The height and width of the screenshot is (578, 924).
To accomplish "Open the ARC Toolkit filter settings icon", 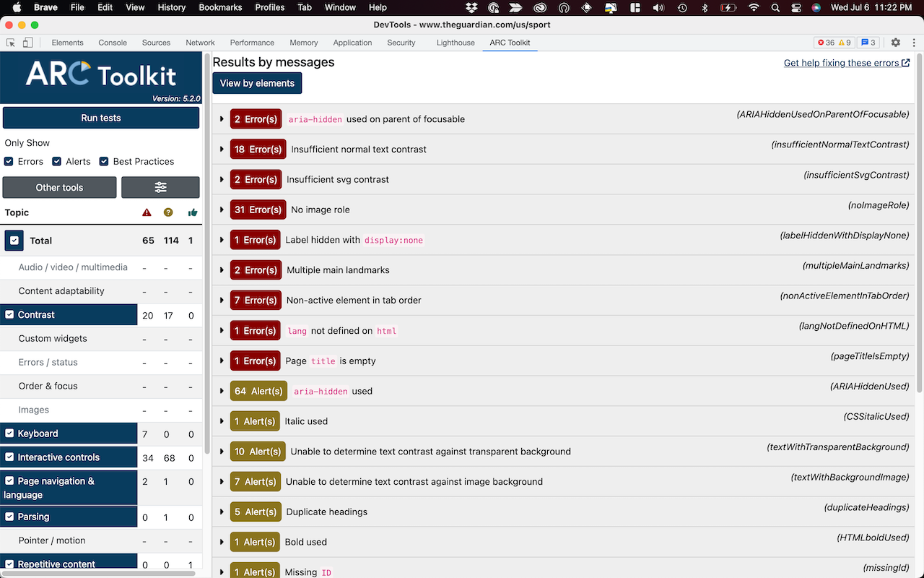I will [160, 187].
